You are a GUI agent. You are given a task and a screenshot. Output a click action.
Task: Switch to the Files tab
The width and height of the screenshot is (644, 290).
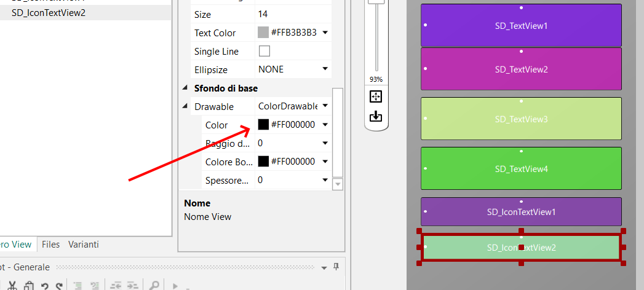click(50, 245)
